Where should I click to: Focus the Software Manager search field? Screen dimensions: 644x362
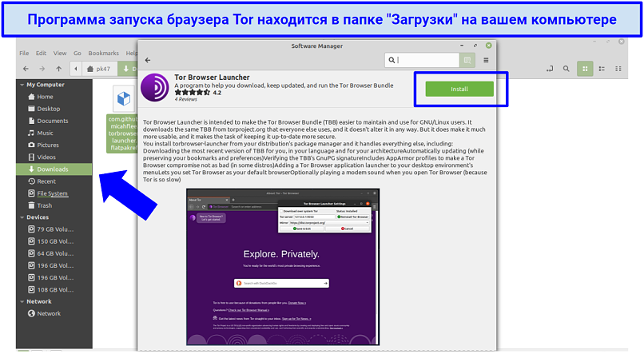click(x=422, y=60)
